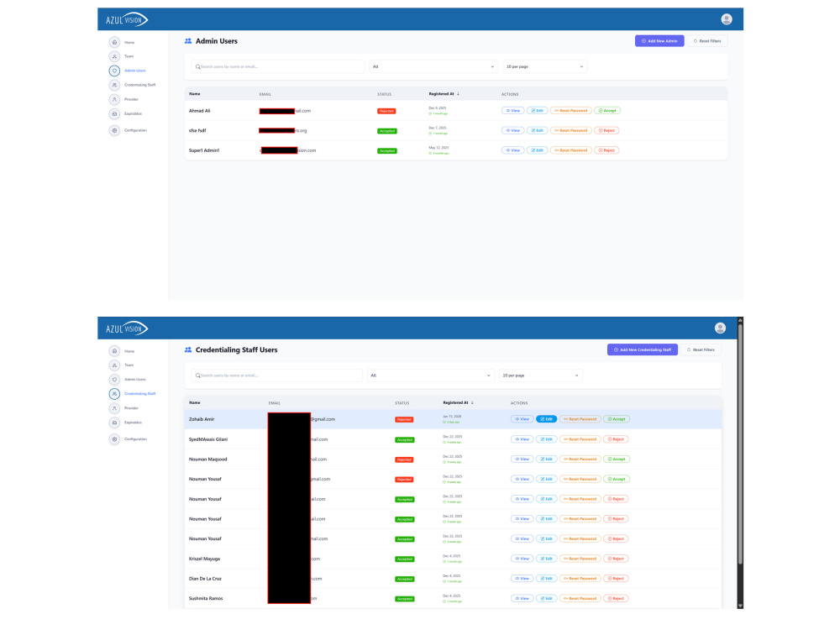This screenshot has height=630, width=840.
Task: Sort admin table by Registered At arrow
Action: (458, 94)
